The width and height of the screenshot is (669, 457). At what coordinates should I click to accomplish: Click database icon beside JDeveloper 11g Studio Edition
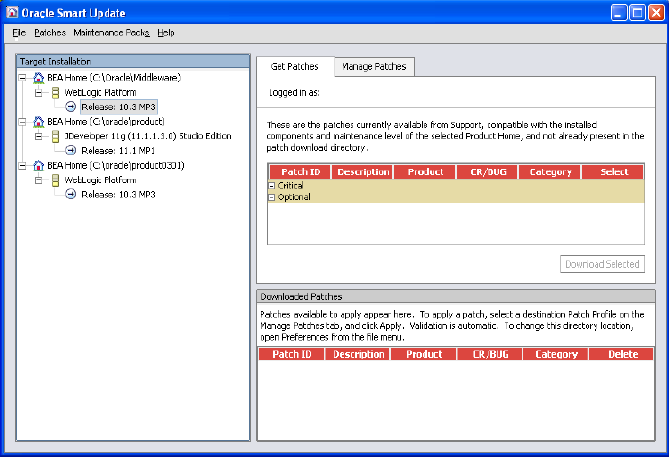coord(55,136)
